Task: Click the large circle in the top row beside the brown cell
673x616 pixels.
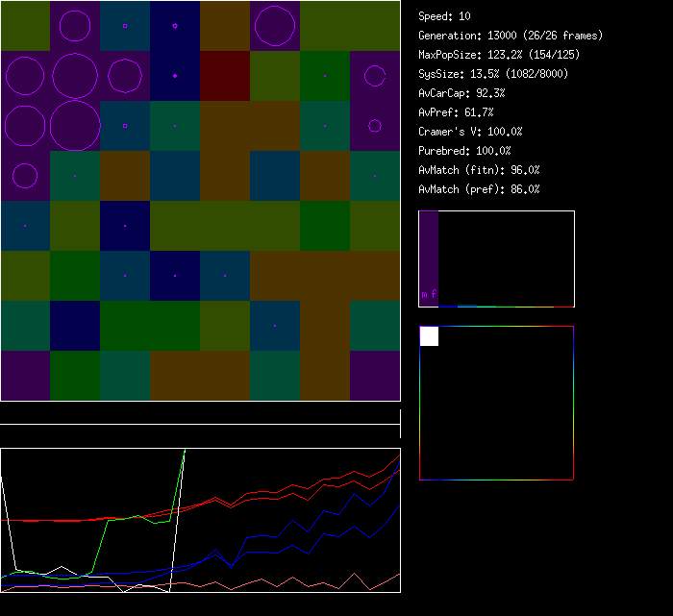Action: [275, 26]
